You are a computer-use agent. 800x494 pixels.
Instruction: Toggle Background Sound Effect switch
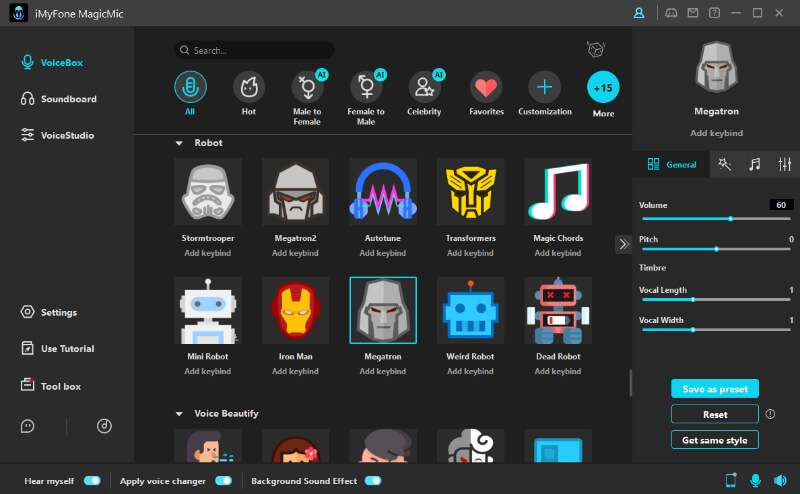point(373,481)
